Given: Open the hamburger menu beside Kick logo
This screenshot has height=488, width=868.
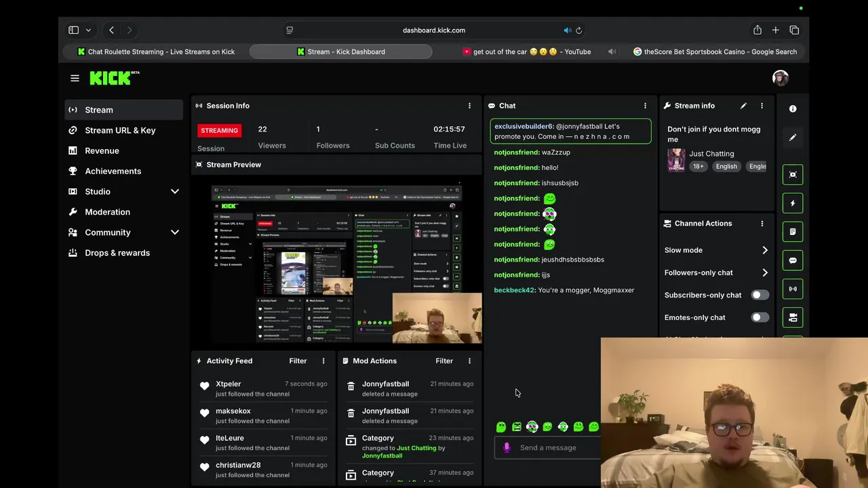Looking at the screenshot, I should 75,78.
